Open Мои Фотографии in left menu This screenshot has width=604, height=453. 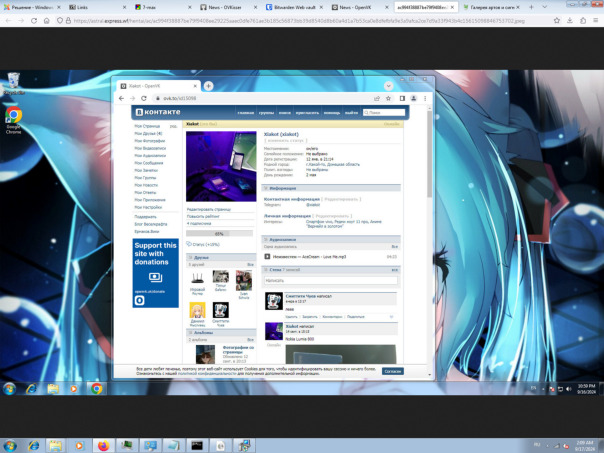coord(150,140)
